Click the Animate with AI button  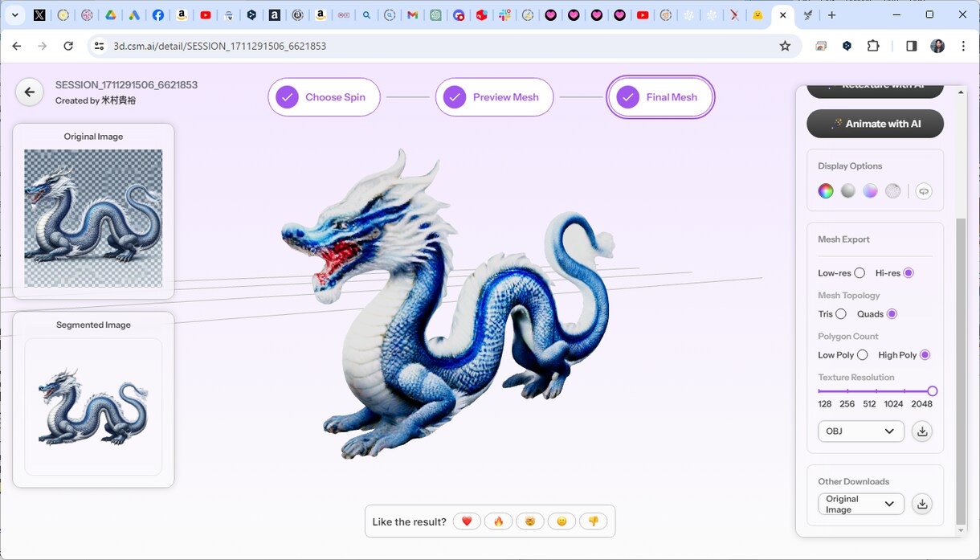click(875, 124)
